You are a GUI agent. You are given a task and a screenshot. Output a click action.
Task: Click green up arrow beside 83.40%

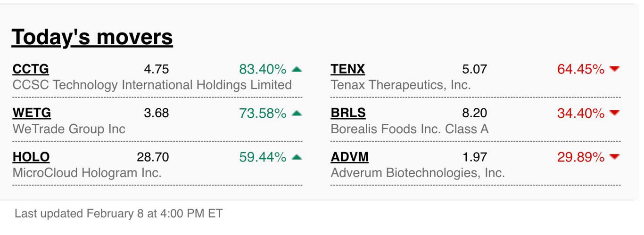point(297,69)
